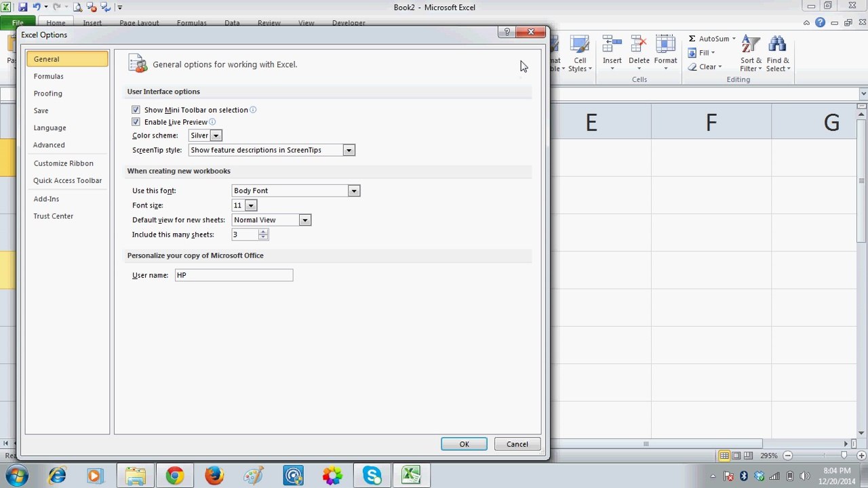Viewport: 868px width, 488px height.
Task: Click the Find & Select binoculars icon
Action: [777, 45]
